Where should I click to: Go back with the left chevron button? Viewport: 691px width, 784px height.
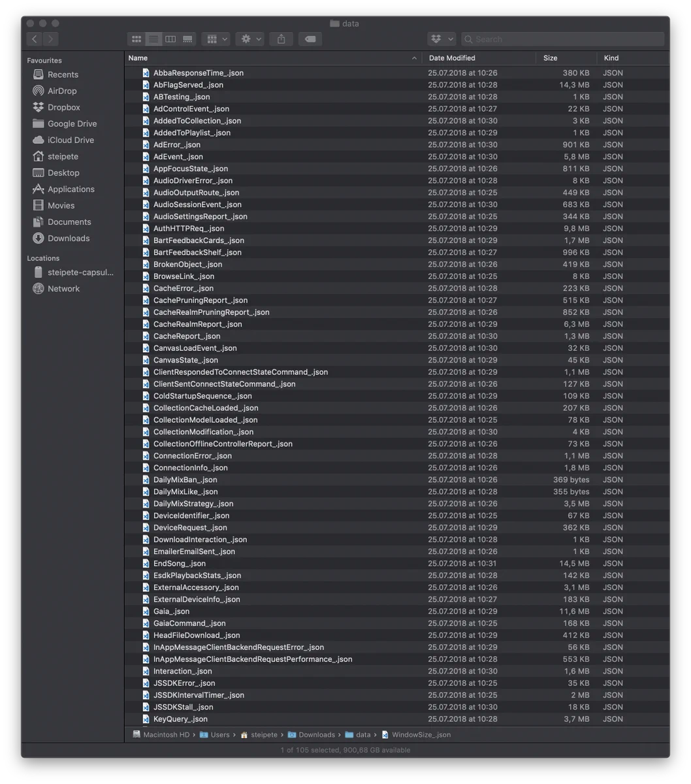point(35,39)
